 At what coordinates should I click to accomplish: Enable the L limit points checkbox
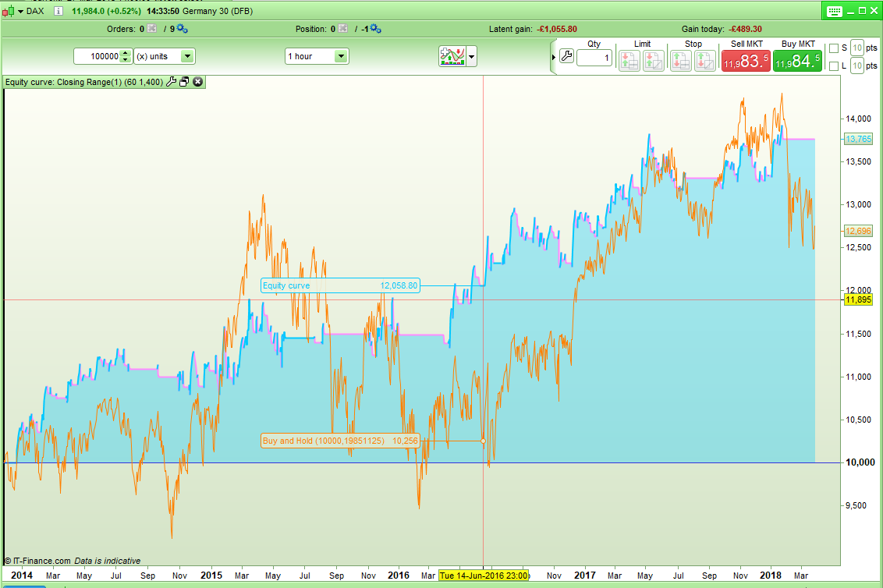[834, 66]
